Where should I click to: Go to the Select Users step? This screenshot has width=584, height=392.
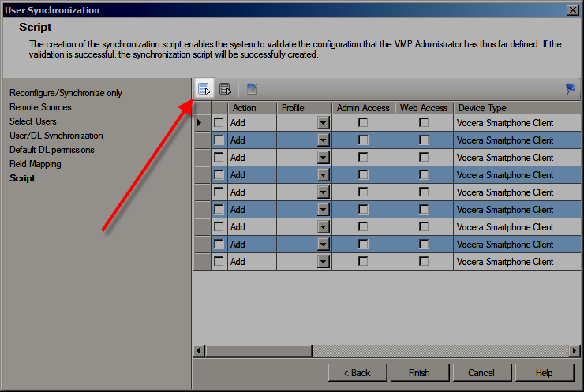(x=33, y=121)
